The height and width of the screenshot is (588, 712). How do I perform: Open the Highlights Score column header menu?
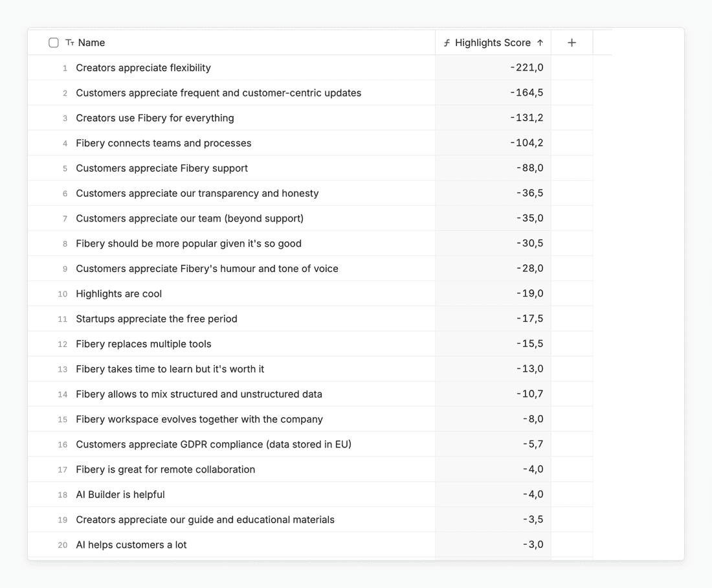(x=493, y=43)
